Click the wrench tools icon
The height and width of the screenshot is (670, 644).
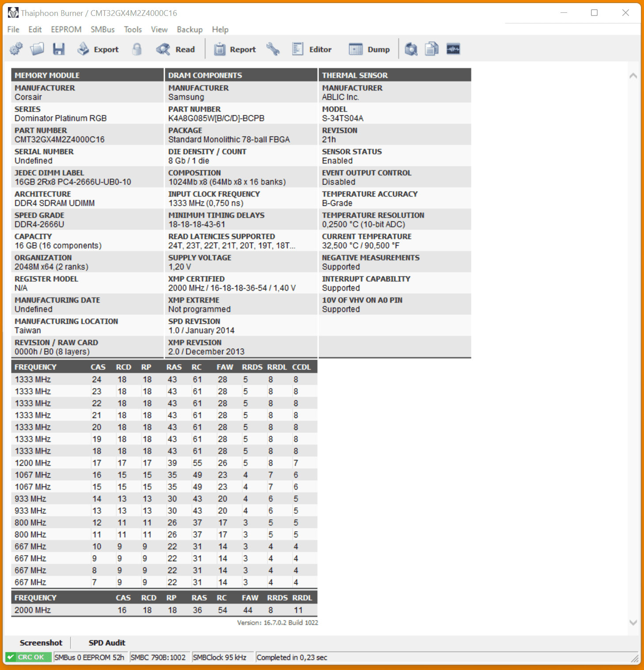tap(273, 49)
